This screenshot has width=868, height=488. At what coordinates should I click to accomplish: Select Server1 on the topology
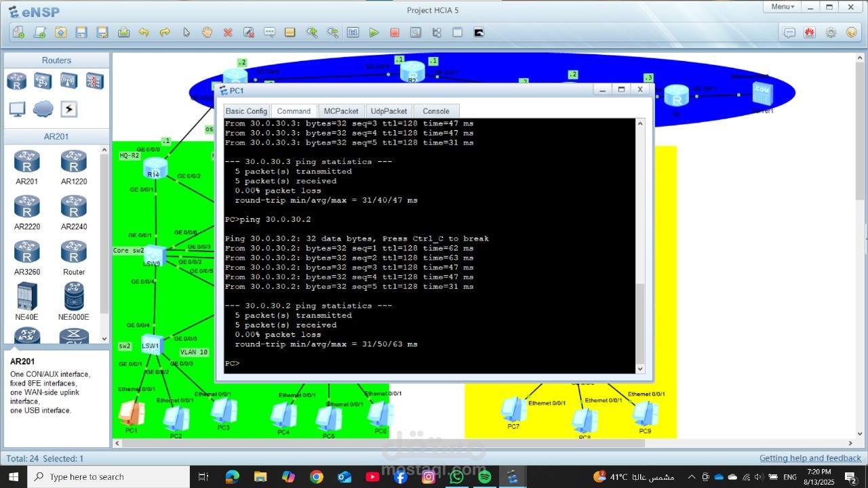click(x=762, y=95)
